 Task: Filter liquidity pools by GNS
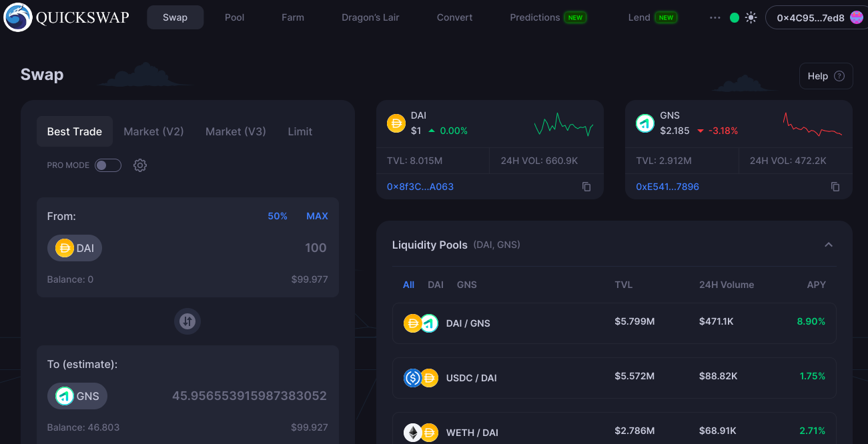[x=467, y=285]
